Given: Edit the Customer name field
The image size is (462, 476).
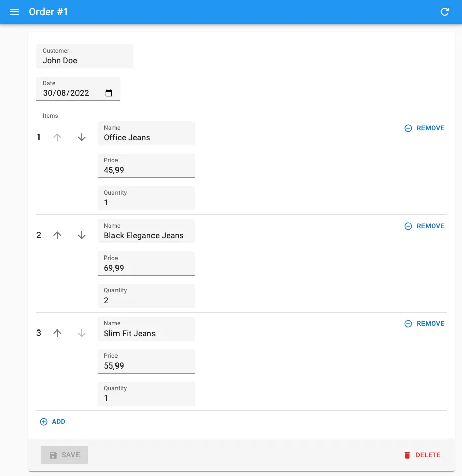Looking at the screenshot, I should point(85,61).
